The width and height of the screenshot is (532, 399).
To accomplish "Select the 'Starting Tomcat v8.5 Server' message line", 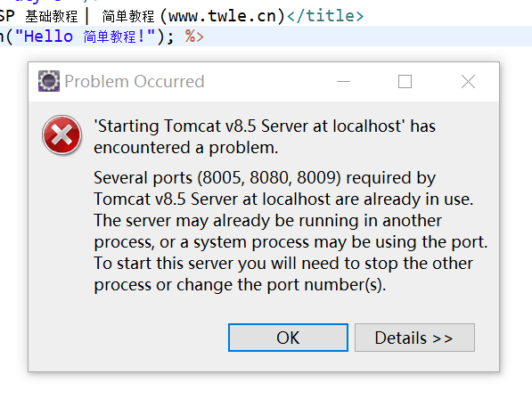I will tap(265, 126).
